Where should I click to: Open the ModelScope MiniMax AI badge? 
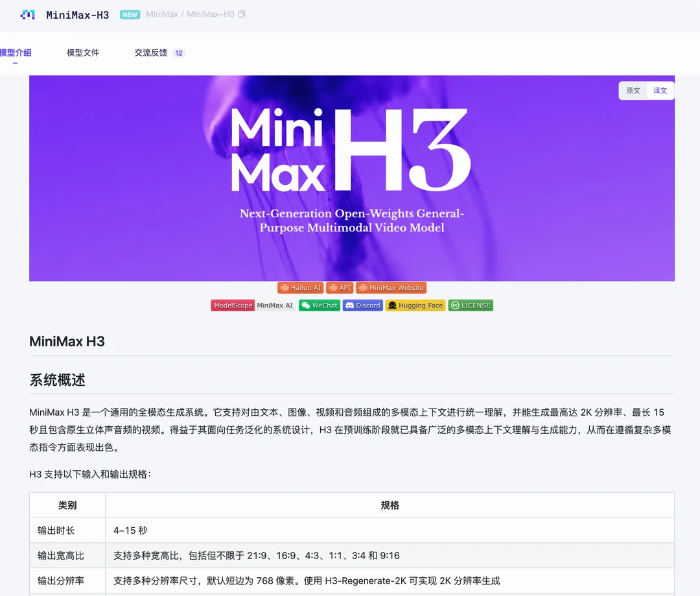(x=253, y=305)
